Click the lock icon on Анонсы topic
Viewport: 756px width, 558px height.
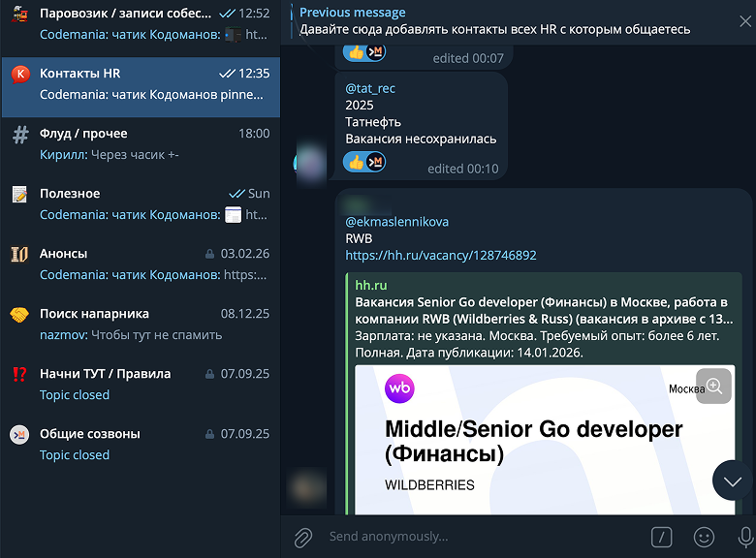[209, 254]
